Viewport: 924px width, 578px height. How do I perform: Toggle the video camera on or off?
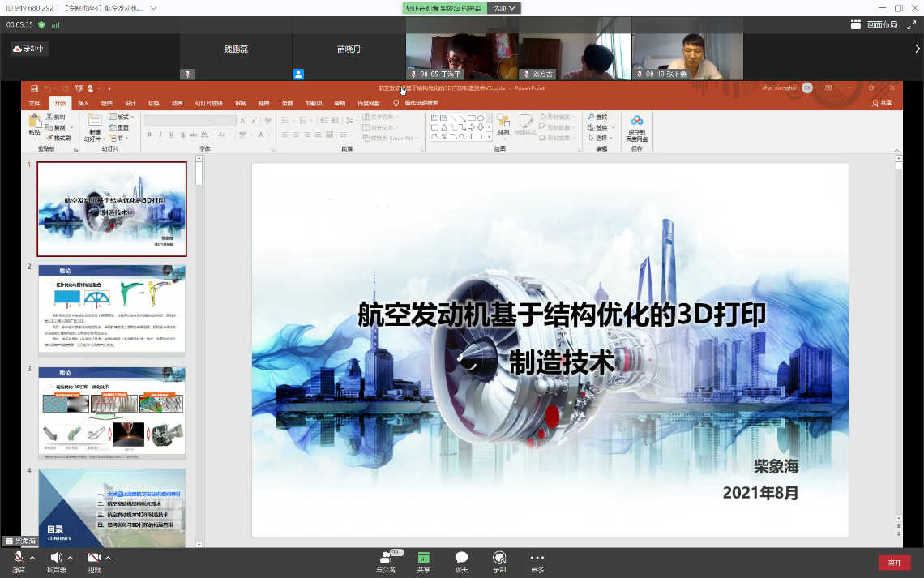[94, 558]
